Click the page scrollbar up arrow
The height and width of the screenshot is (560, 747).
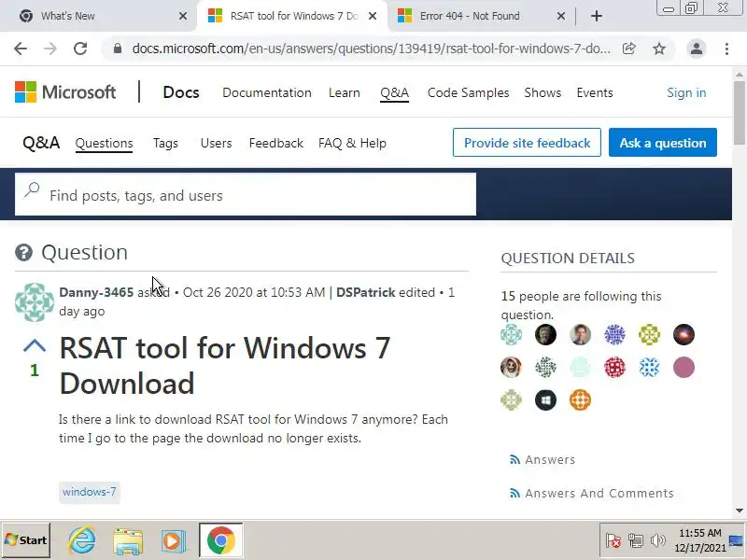[739, 75]
